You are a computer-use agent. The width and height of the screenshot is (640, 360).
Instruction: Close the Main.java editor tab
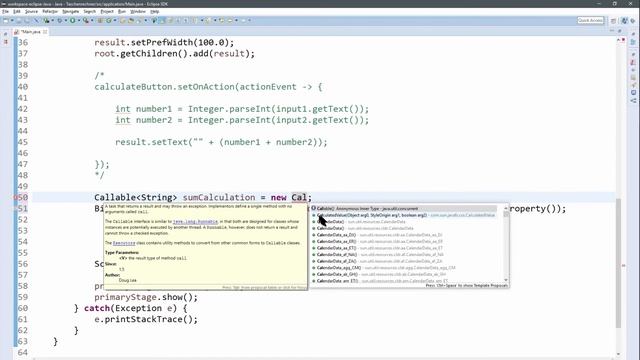(45, 31)
